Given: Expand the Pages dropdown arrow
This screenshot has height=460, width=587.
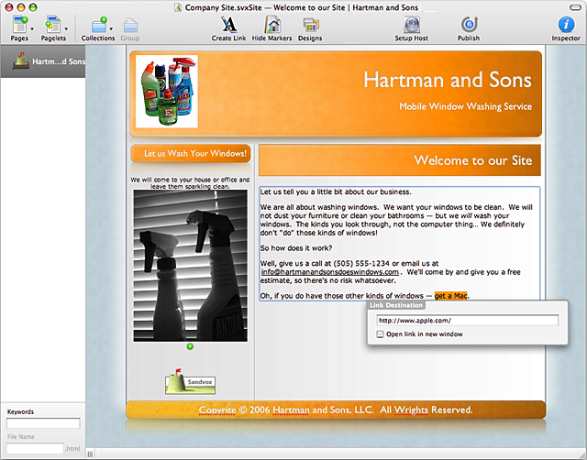Looking at the screenshot, I should pos(32,28).
